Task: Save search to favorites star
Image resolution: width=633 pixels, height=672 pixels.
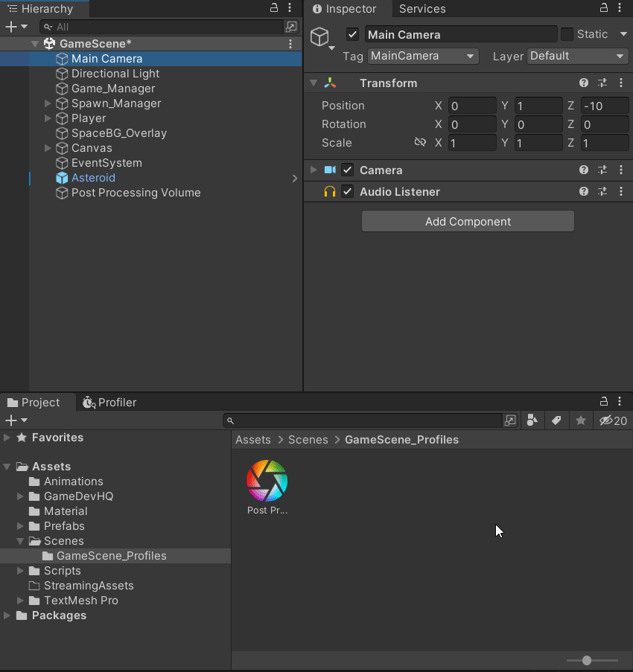Action: (x=581, y=421)
